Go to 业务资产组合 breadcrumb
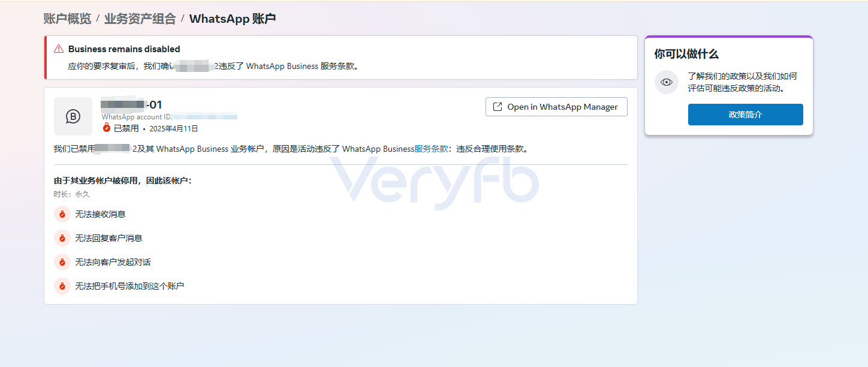 140,19
